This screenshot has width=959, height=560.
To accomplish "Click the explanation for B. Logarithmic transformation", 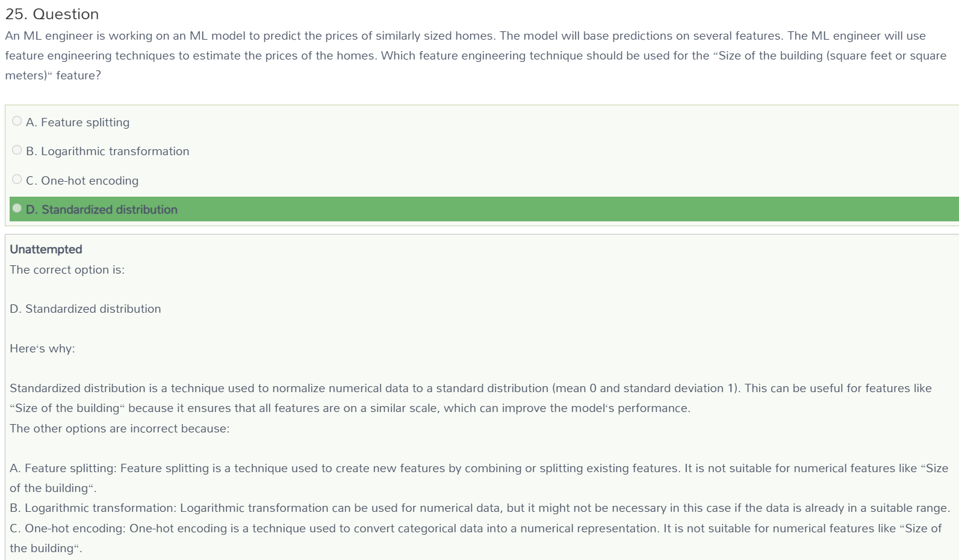I will point(480,508).
